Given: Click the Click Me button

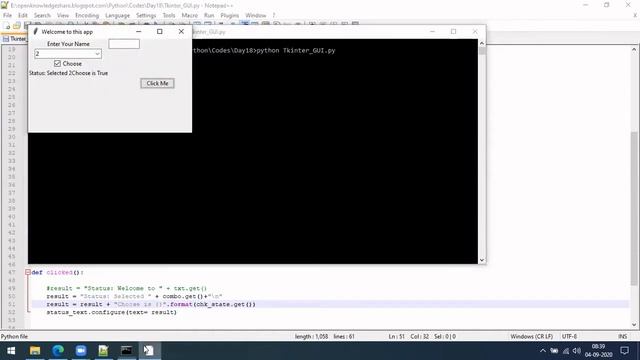Looking at the screenshot, I should coord(158,83).
